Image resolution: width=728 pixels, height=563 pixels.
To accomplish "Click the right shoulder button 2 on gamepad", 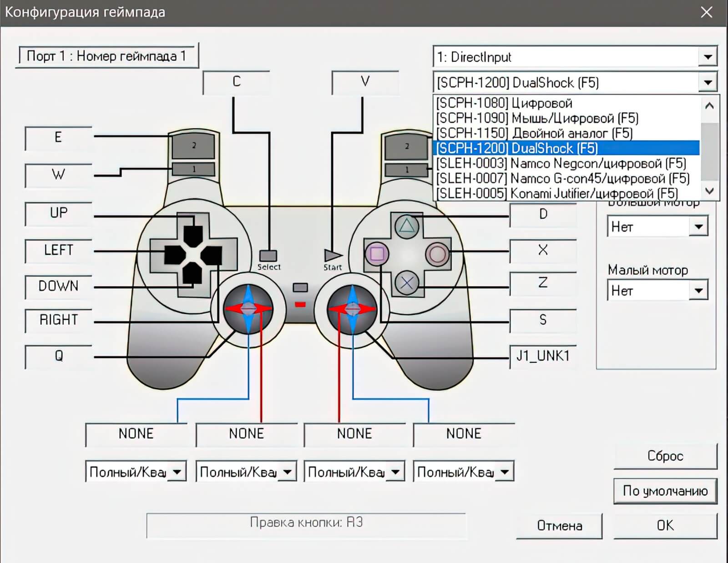I will 406,146.
